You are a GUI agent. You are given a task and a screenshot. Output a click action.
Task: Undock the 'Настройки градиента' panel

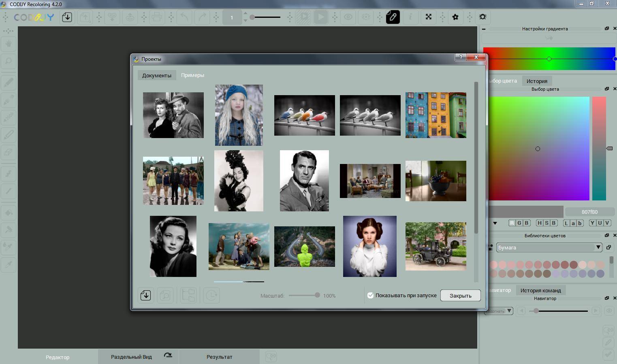click(607, 28)
